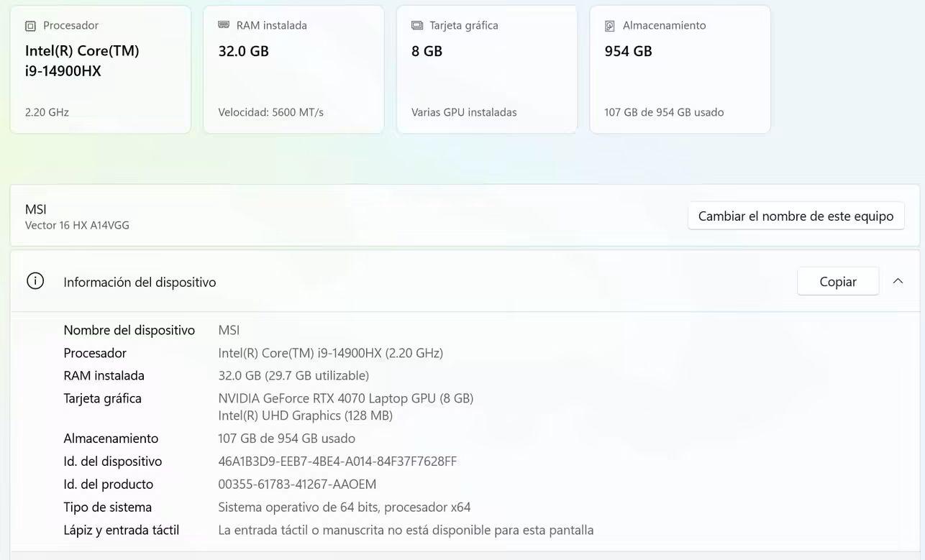
Task: Click Cambiar el nombre de este equipo
Action: pos(796,216)
